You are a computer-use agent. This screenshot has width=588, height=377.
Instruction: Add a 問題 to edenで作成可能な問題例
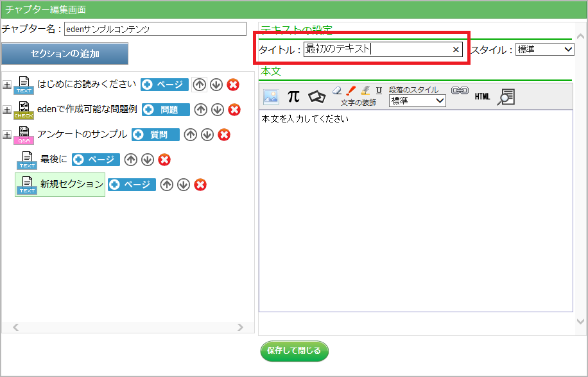point(166,110)
